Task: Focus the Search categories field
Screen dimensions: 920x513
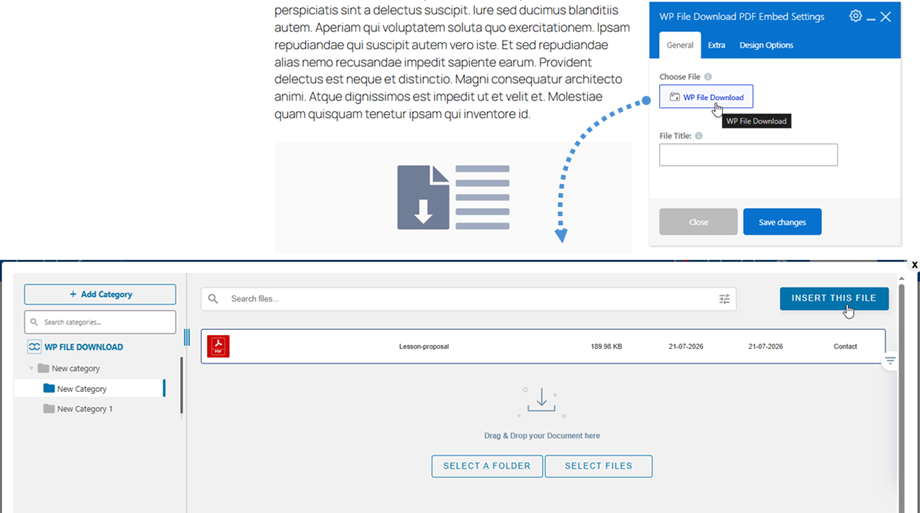Action: point(100,322)
